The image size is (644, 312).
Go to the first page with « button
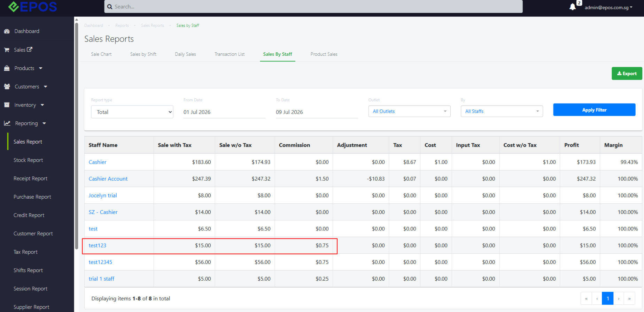pyautogui.click(x=586, y=298)
